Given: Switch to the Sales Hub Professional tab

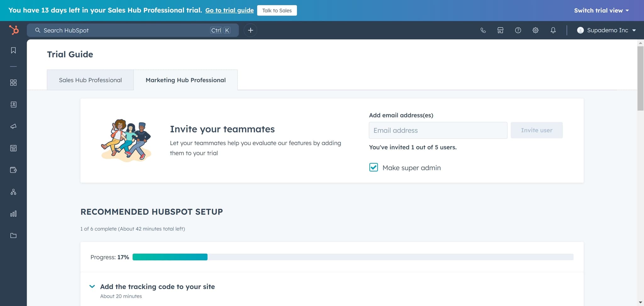Looking at the screenshot, I should (x=90, y=80).
